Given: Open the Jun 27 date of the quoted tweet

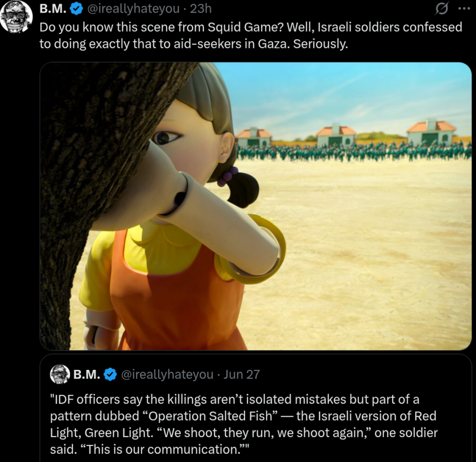Looking at the screenshot, I should point(242,375).
